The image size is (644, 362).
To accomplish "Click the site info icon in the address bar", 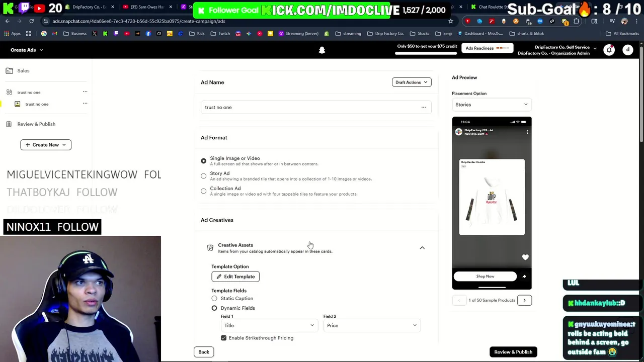I will [46, 21].
